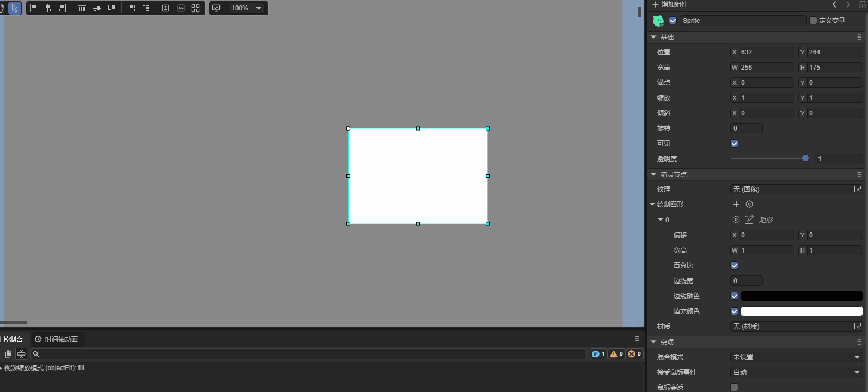Open the 100% zoom level dropdown
Screen dimensions: 868x392
(246, 8)
